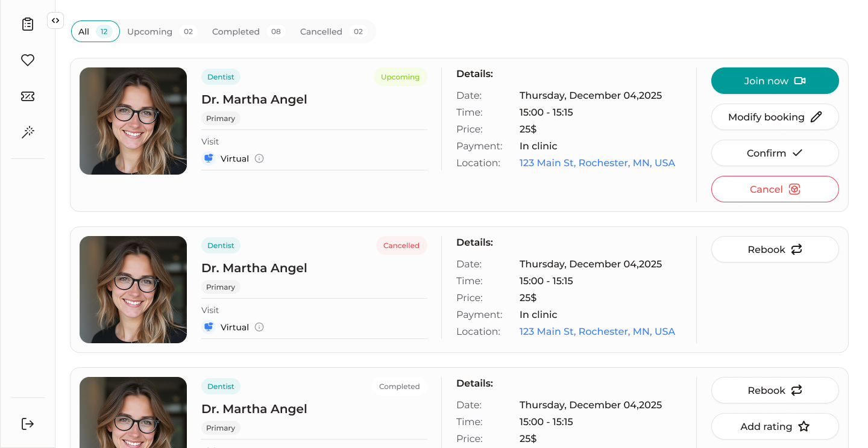
Task: Click the Dentist tag in Cancelled card
Action: pyautogui.click(x=221, y=246)
